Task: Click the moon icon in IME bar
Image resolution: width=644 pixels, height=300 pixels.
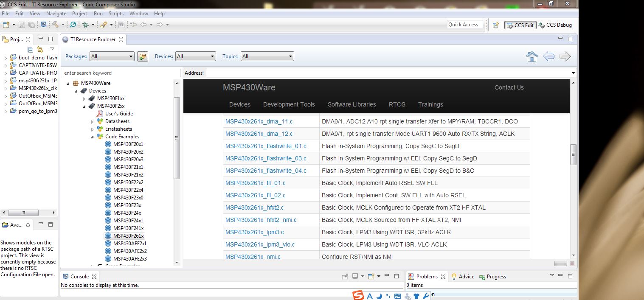Action: [x=380, y=296]
